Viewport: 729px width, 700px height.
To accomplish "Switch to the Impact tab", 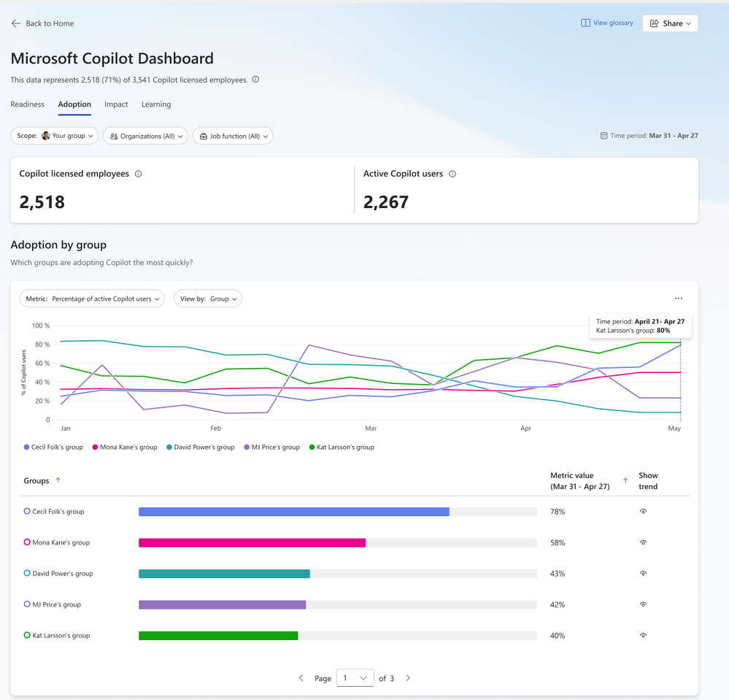I will point(116,104).
